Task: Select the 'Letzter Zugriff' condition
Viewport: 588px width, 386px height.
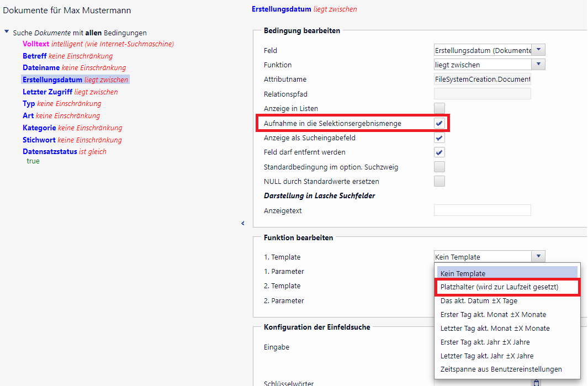Action: pos(47,92)
